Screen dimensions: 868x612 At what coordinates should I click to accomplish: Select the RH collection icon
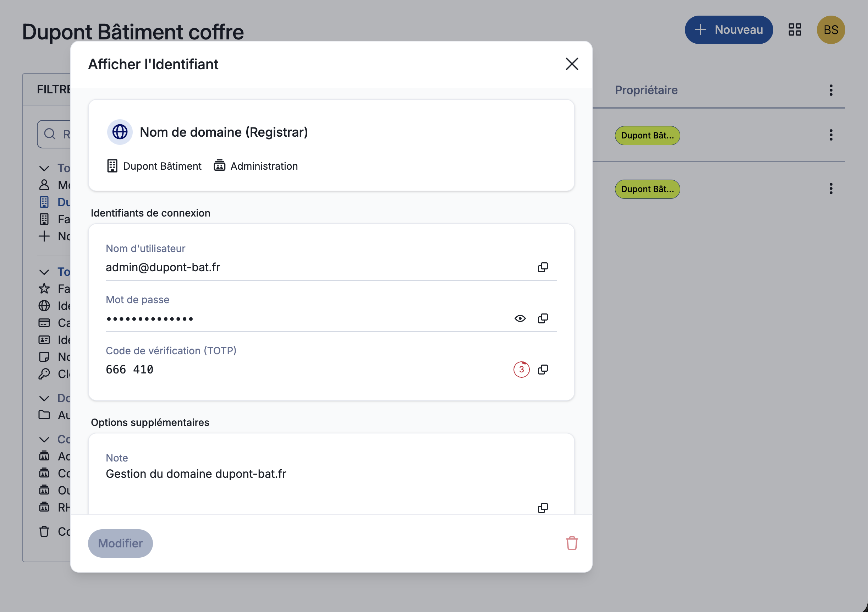(44, 507)
